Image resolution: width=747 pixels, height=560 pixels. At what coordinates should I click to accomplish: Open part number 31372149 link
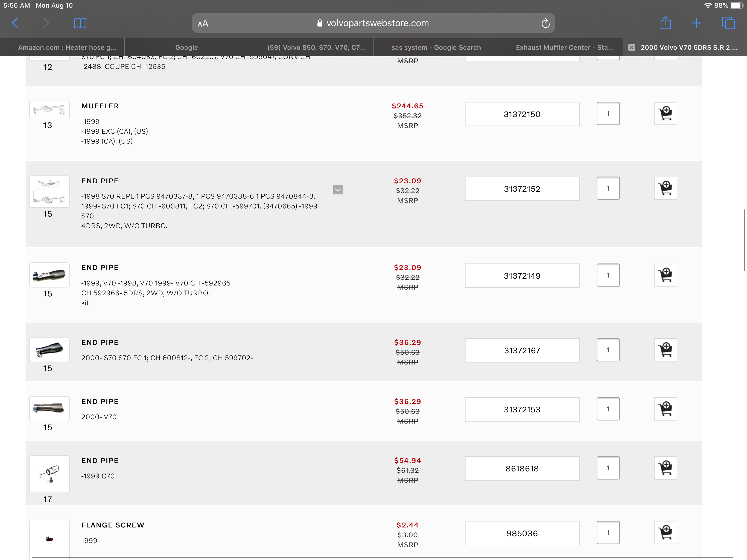pos(522,276)
